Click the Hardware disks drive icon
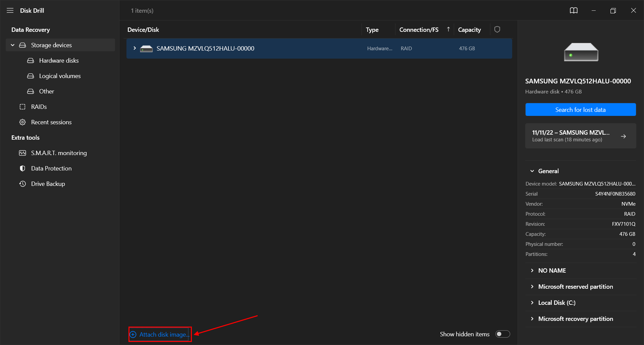Image resolution: width=644 pixels, height=345 pixels. click(x=31, y=60)
